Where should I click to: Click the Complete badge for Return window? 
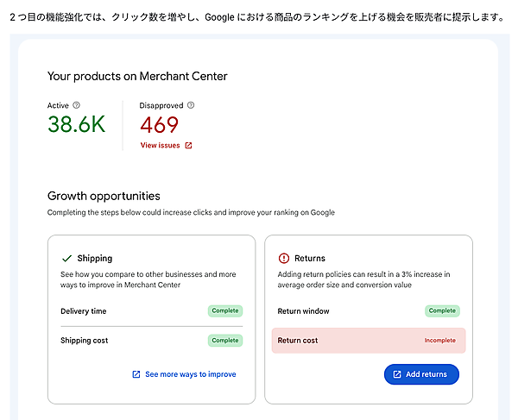coord(442,310)
